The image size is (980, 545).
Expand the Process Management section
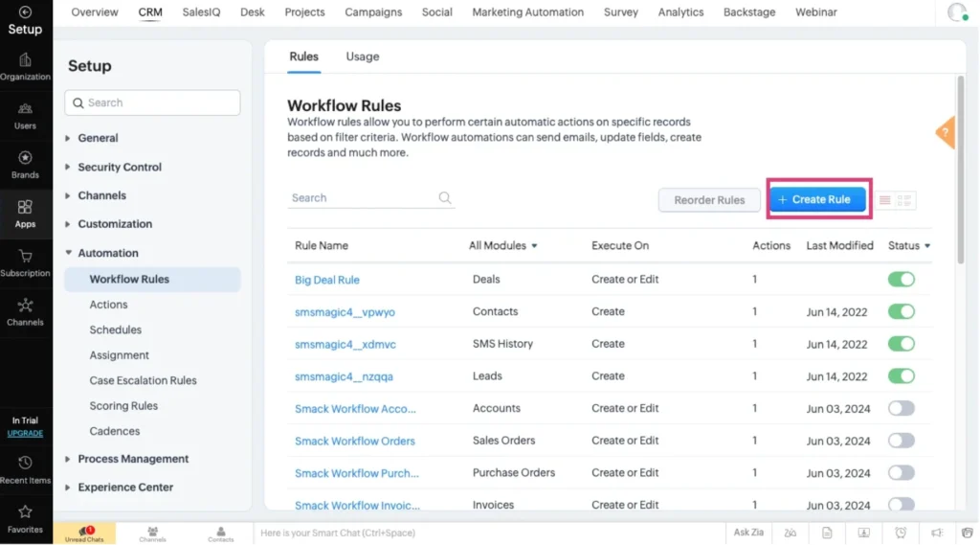tap(68, 459)
